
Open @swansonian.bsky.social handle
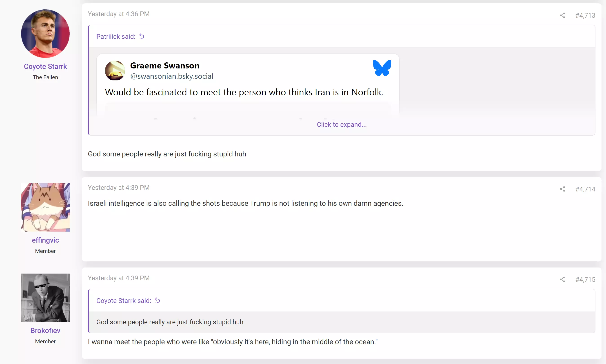tap(172, 76)
